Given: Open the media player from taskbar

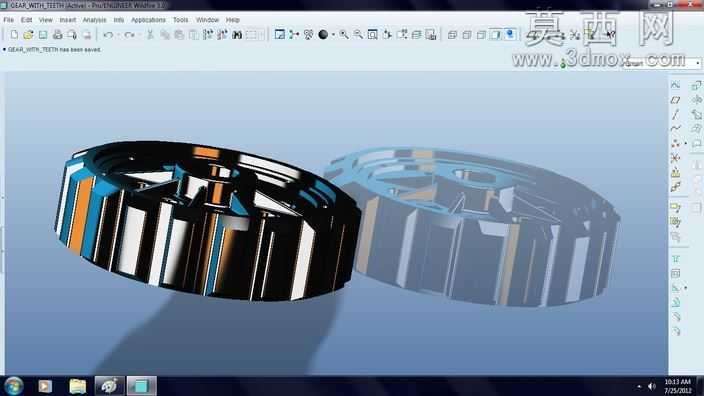Looking at the screenshot, I should (45, 386).
